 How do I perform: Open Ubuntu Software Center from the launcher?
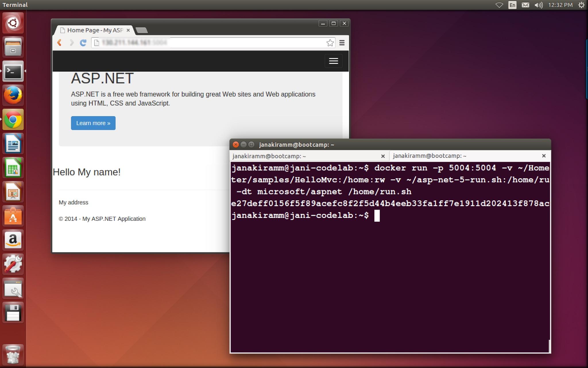[13, 216]
